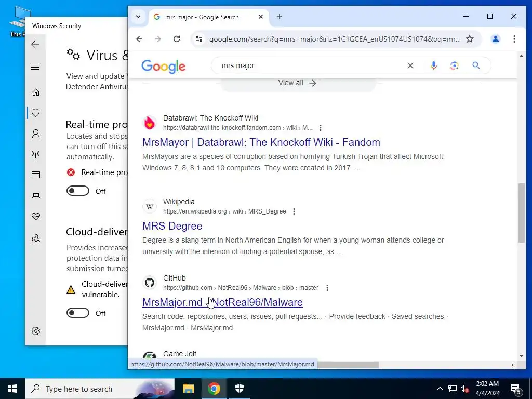Go to Google home via the logo
The width and height of the screenshot is (532, 399).
163,66
